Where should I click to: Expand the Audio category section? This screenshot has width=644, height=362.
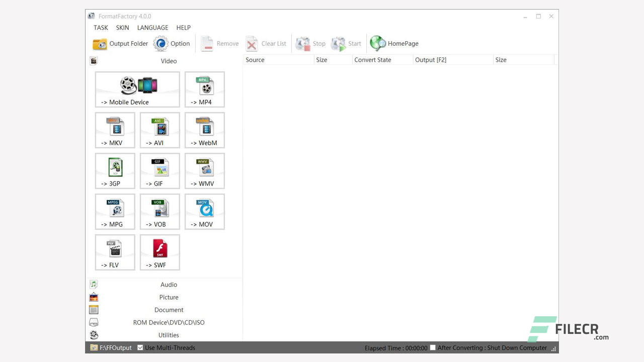tap(166, 285)
